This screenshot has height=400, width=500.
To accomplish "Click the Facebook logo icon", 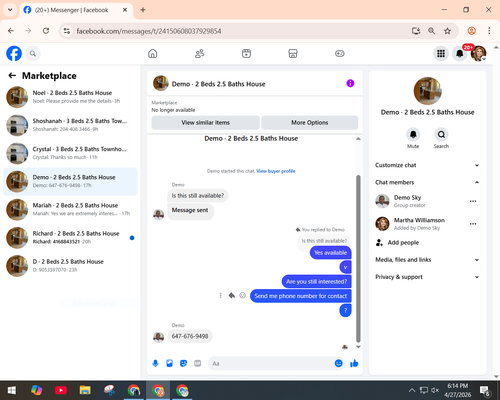I will [x=14, y=53].
